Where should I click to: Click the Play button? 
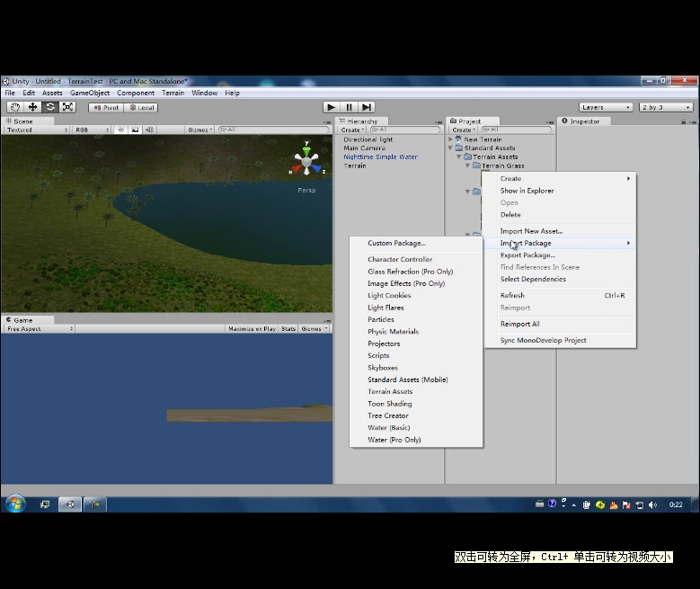coord(332,107)
